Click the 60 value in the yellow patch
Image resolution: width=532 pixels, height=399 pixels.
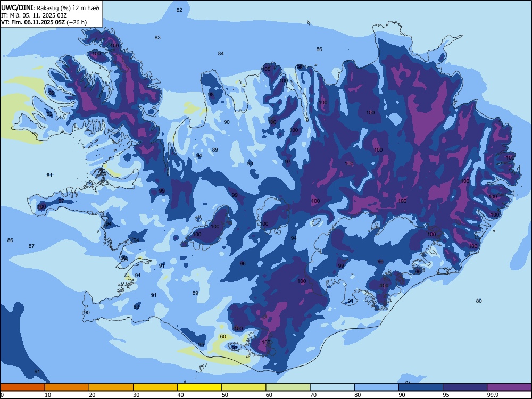pyautogui.click(x=223, y=337)
